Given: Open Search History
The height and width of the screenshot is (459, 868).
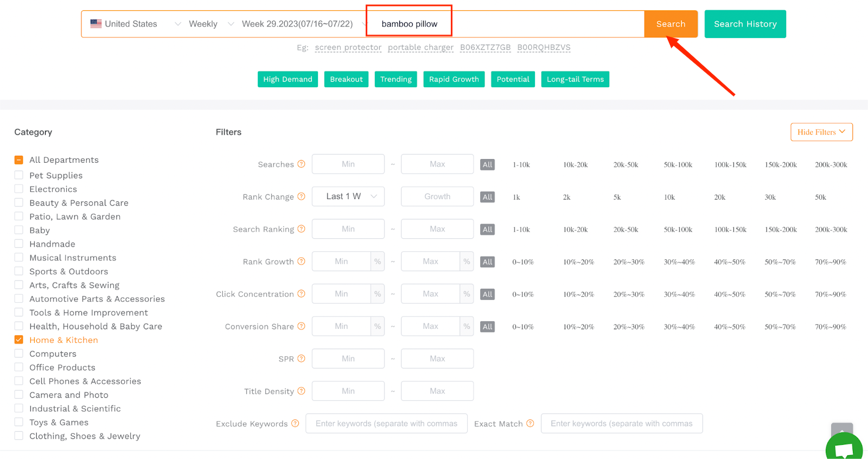Looking at the screenshot, I should [x=745, y=24].
